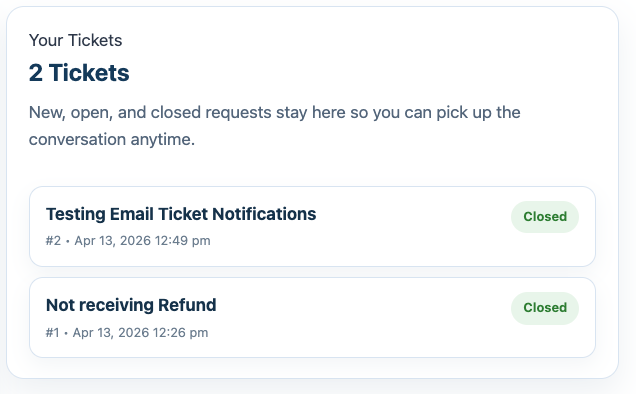Screen dimensions: 636x394
Task: Click the Closed badge on ticket #2
Action: click(x=545, y=217)
